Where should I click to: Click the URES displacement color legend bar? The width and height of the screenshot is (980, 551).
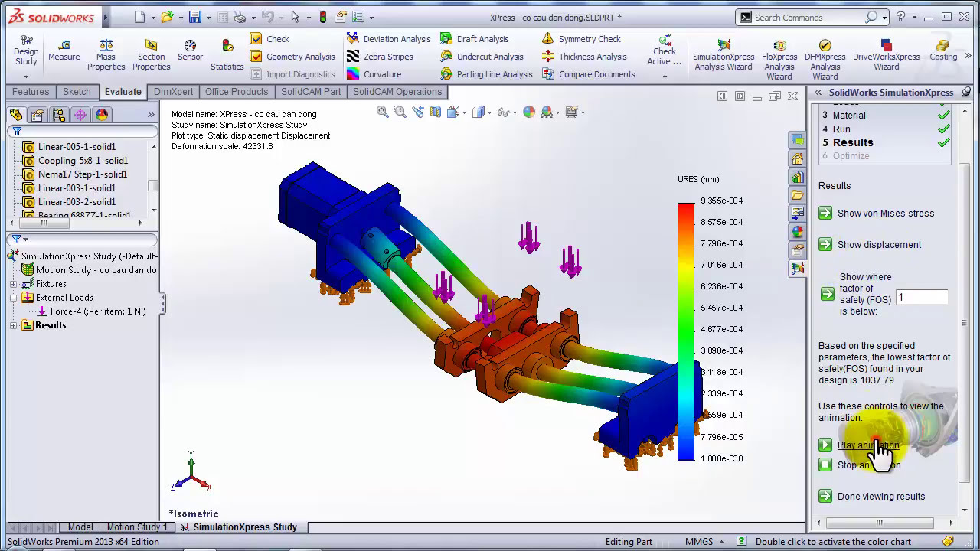pyautogui.click(x=686, y=331)
